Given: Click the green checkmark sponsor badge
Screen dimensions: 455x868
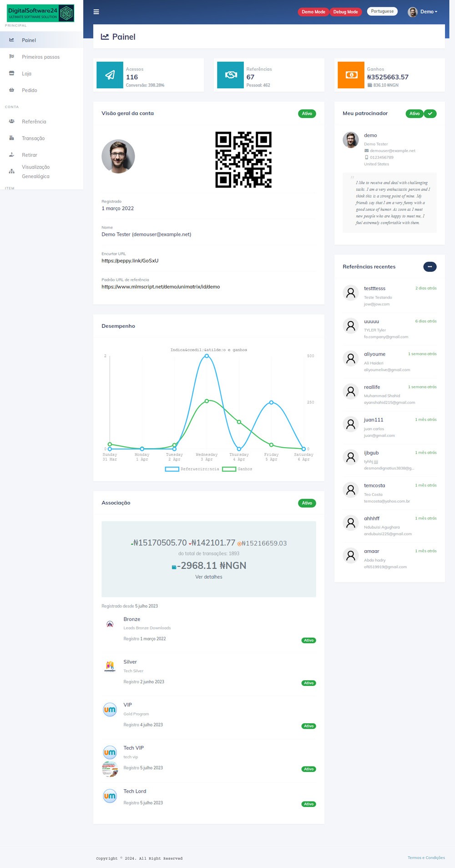Looking at the screenshot, I should pos(430,114).
